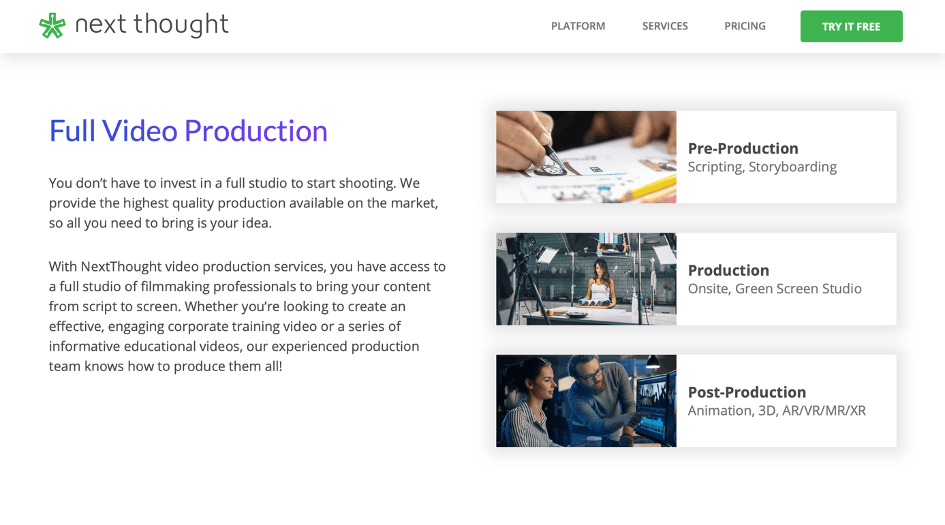Image resolution: width=945 pixels, height=525 pixels.
Task: Open the PLATFORM menu item
Action: [578, 26]
